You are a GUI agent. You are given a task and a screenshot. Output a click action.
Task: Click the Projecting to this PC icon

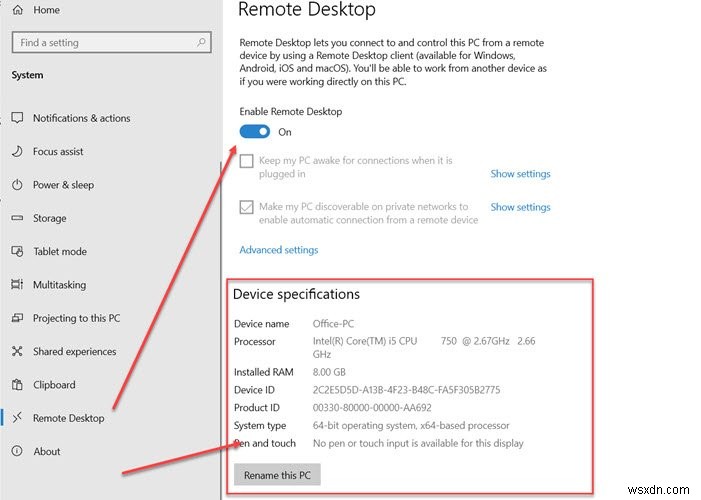pyautogui.click(x=17, y=318)
